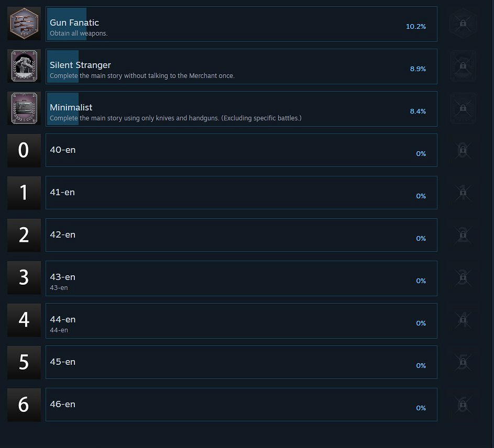This screenshot has width=494, height=448.
Task: Open the Silent Stranger achievement title
Action: pos(80,65)
